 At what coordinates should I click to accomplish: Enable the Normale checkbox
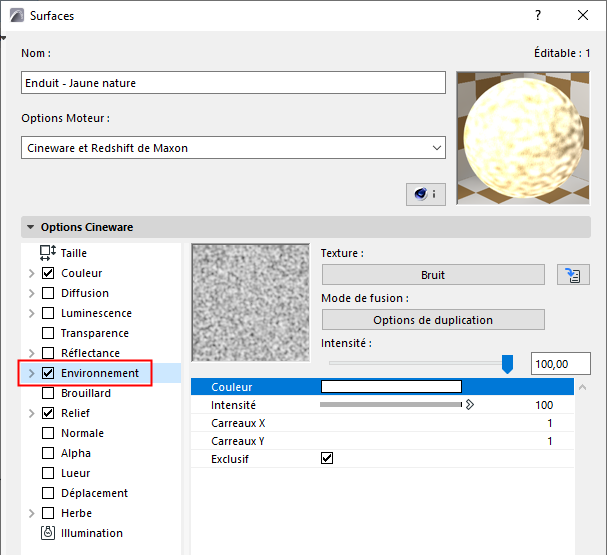click(48, 433)
